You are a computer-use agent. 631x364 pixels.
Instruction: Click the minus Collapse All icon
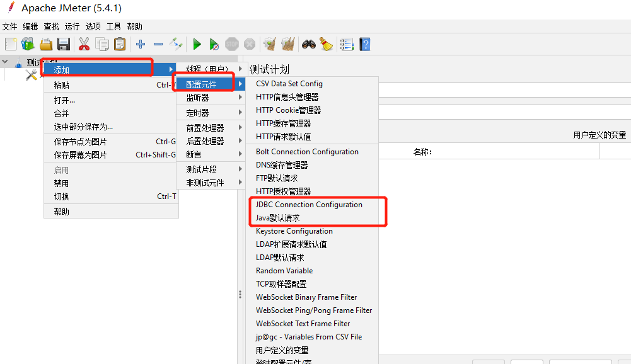[158, 44]
